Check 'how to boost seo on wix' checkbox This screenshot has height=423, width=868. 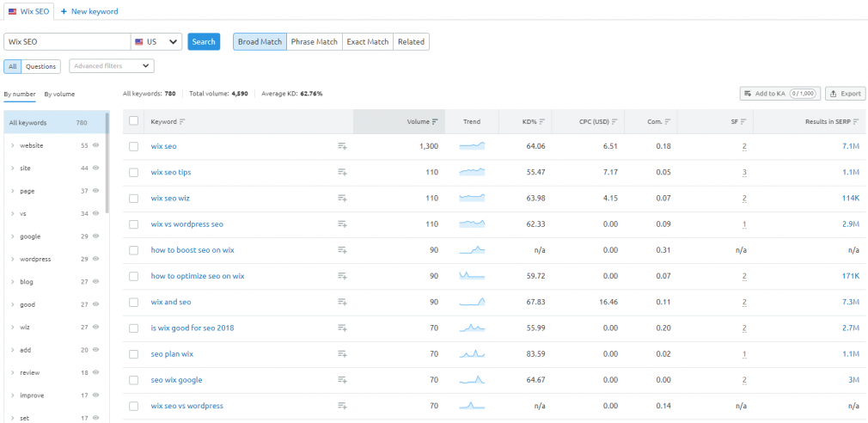pos(133,250)
